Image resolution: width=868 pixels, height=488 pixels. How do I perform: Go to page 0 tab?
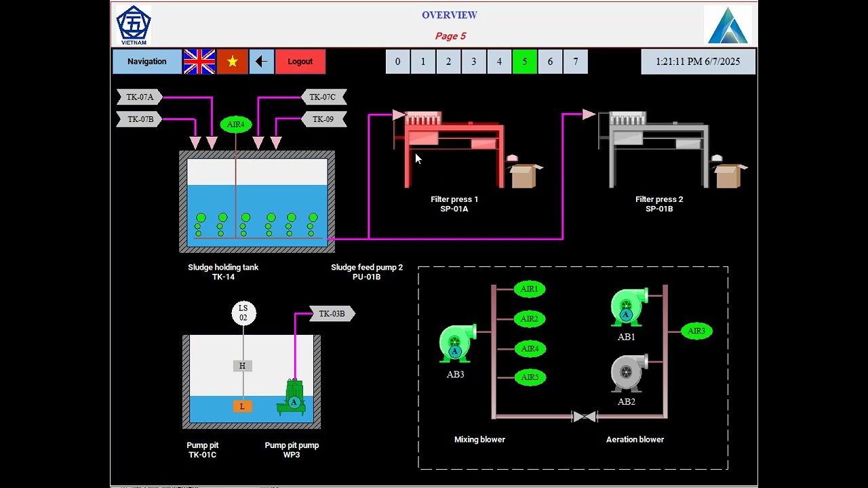397,62
